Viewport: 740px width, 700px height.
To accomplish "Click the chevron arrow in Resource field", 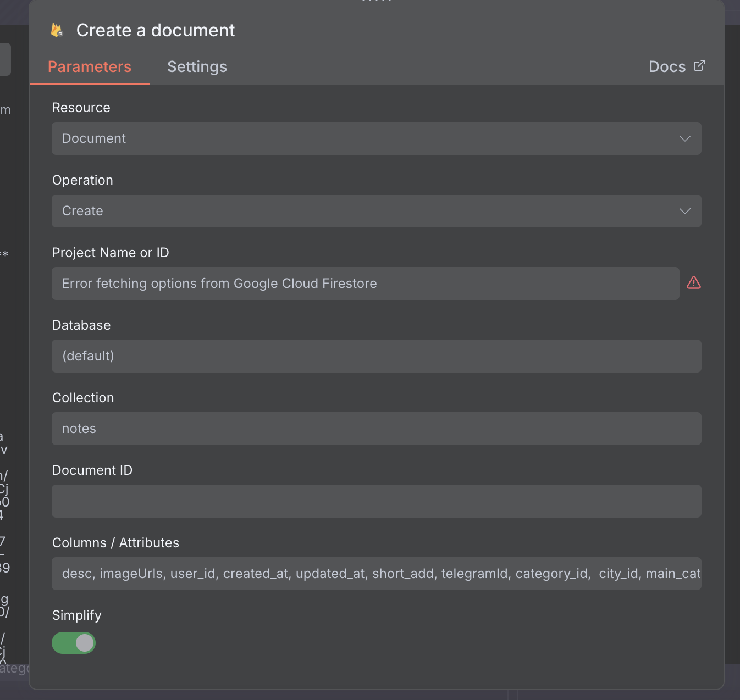I will [x=685, y=138].
